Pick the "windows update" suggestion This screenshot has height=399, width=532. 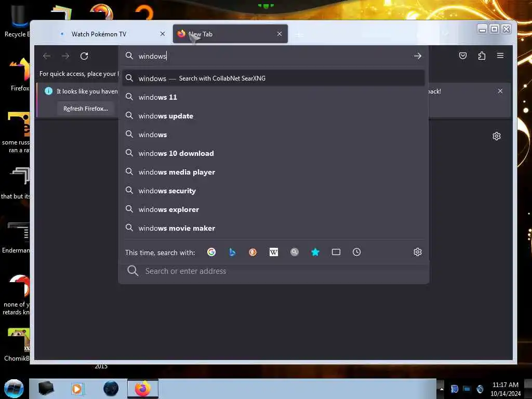pos(273,116)
